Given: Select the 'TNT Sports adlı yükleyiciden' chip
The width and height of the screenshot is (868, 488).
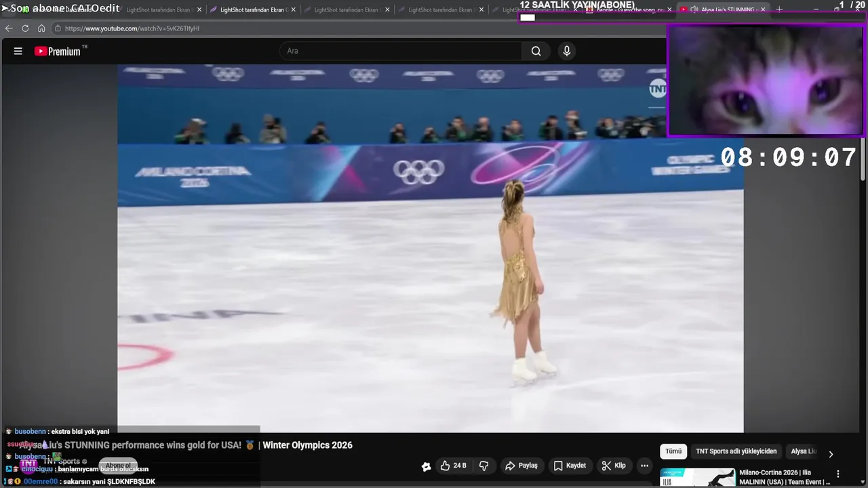Looking at the screenshot, I should 736,451.
